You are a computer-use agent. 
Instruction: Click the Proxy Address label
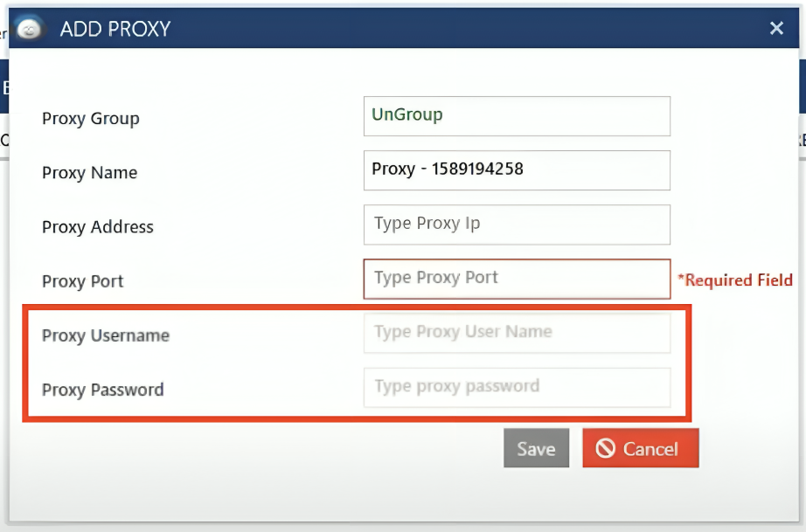click(x=98, y=227)
